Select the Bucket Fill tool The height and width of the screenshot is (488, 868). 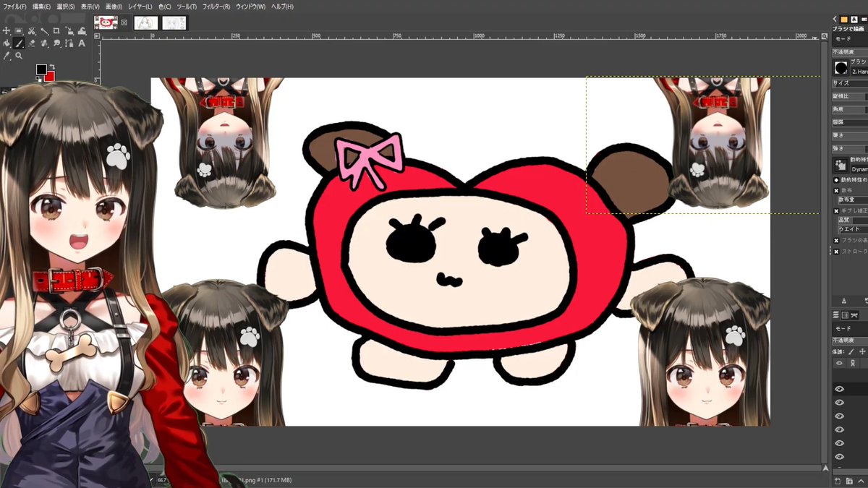click(7, 43)
